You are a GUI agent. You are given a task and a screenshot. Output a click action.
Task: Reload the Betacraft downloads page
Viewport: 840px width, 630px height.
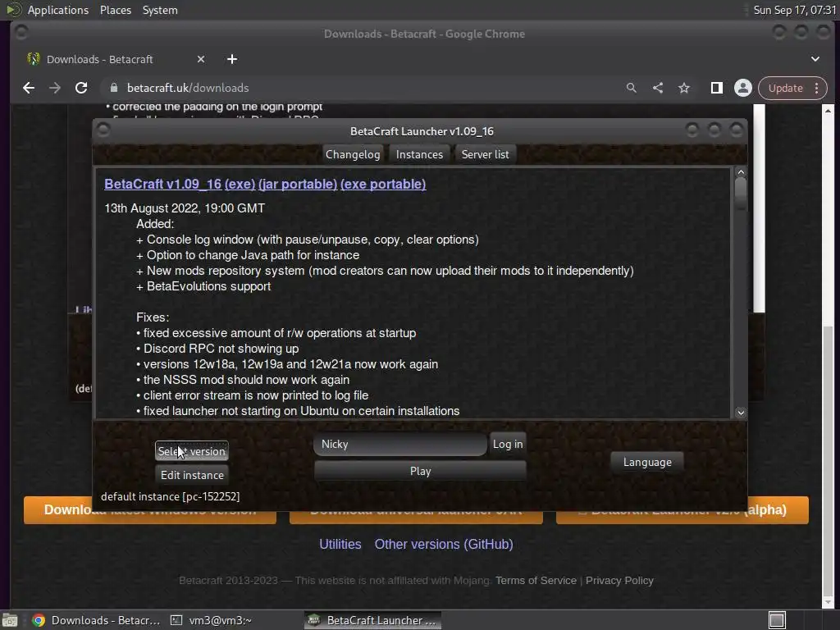coord(81,88)
